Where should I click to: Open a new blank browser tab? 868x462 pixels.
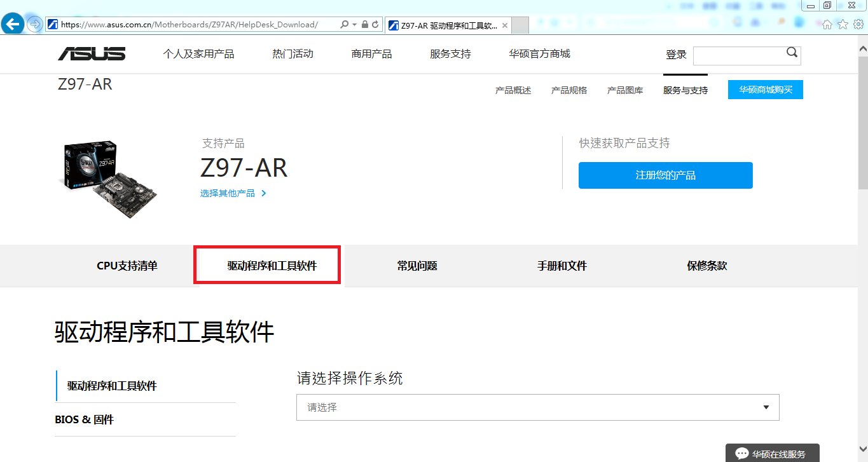point(520,25)
